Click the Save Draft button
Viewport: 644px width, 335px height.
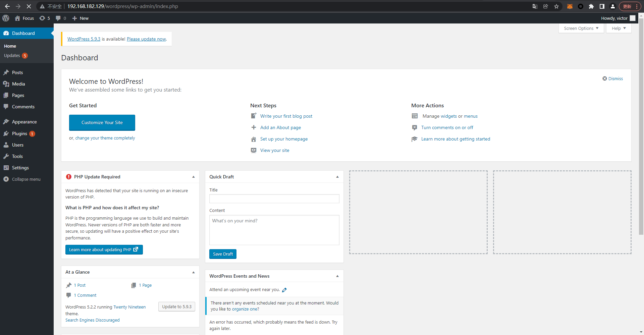tap(223, 254)
